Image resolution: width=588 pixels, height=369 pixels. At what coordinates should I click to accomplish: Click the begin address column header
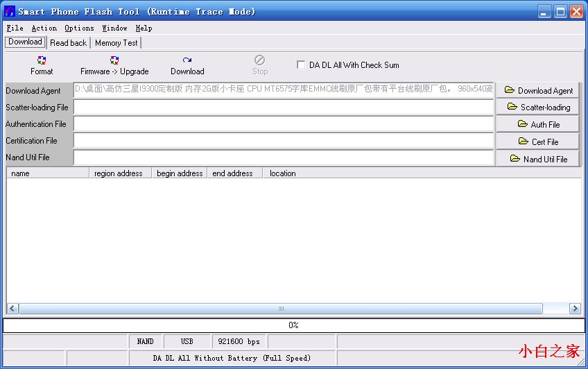point(180,173)
